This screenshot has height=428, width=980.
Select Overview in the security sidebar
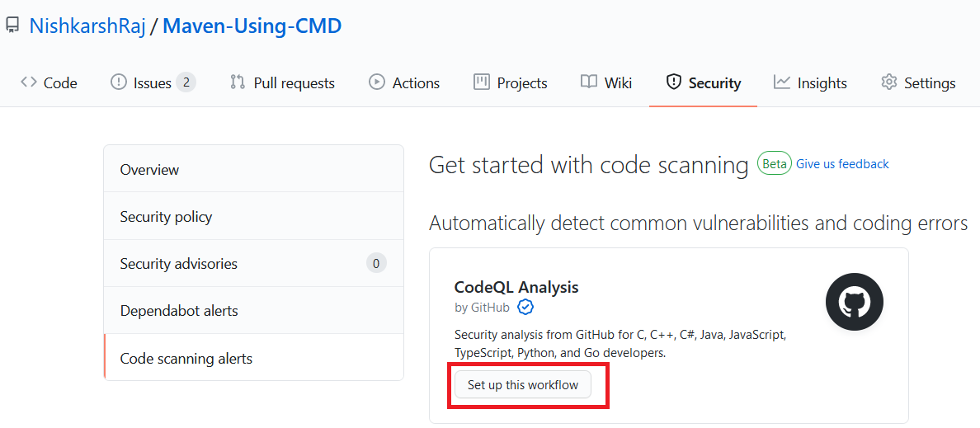pyautogui.click(x=149, y=170)
